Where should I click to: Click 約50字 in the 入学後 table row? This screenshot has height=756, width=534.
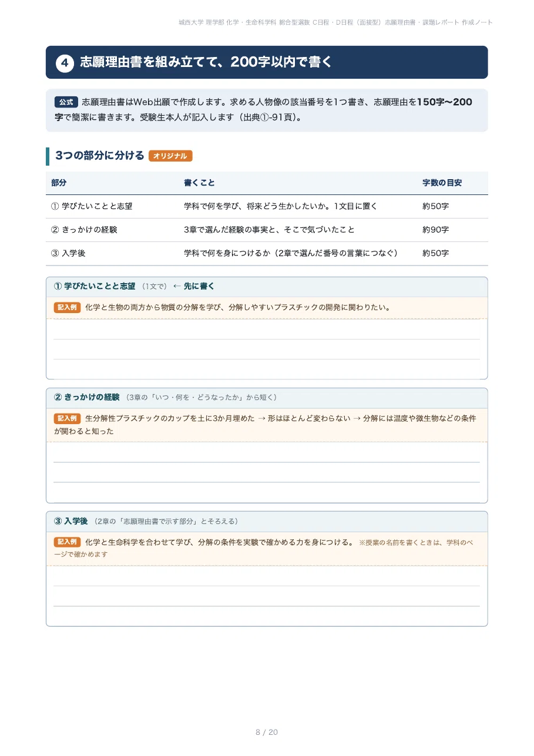pyautogui.click(x=435, y=253)
